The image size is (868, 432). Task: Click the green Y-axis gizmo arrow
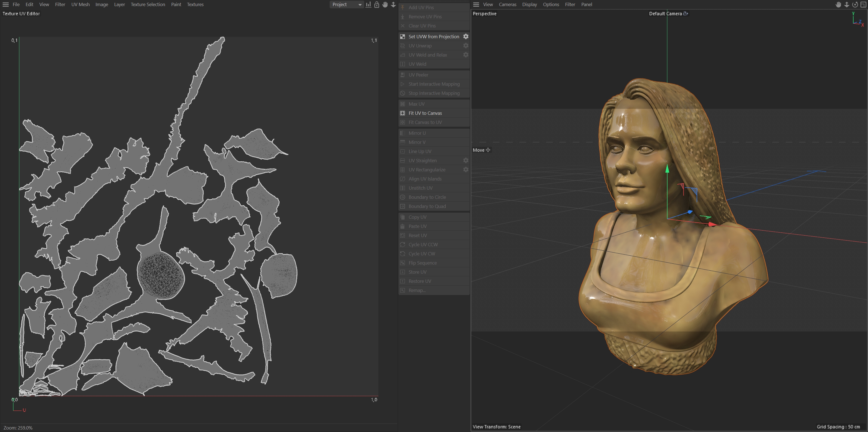pyautogui.click(x=667, y=169)
